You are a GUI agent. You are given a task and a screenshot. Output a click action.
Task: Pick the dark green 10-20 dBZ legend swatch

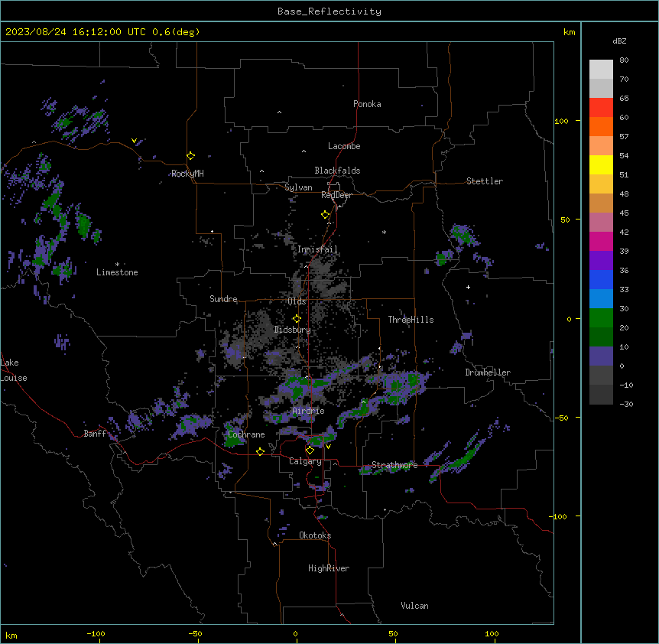(601, 337)
